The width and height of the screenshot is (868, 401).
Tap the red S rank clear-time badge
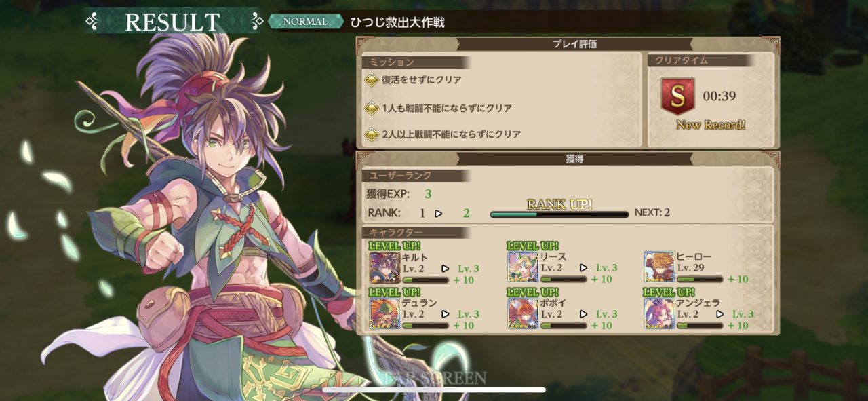click(x=677, y=96)
